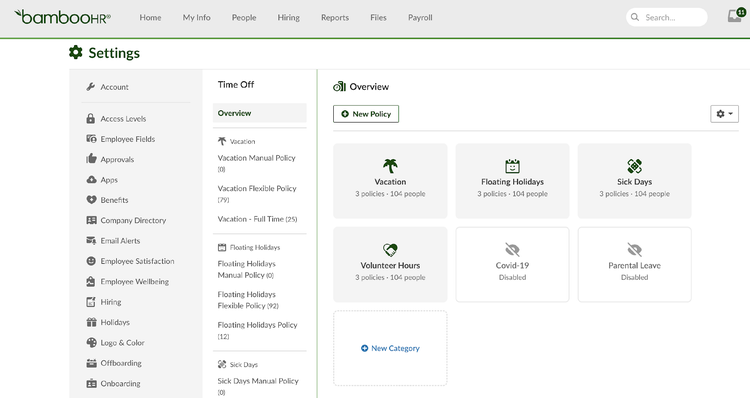Click the New Policy button
The image size is (750, 398).
click(366, 114)
